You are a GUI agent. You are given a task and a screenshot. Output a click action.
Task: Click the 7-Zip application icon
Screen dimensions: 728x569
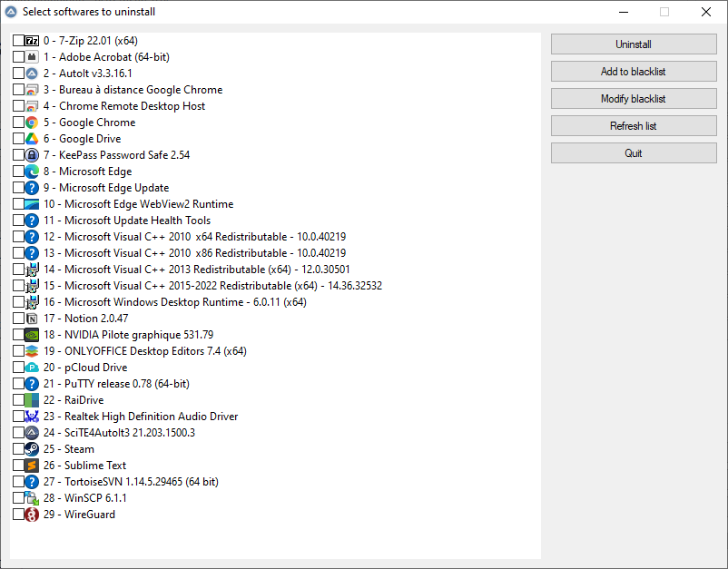pyautogui.click(x=32, y=41)
